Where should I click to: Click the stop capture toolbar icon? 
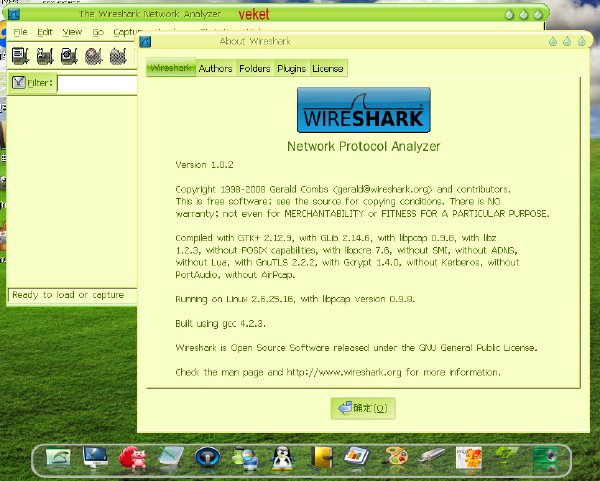[x=94, y=56]
